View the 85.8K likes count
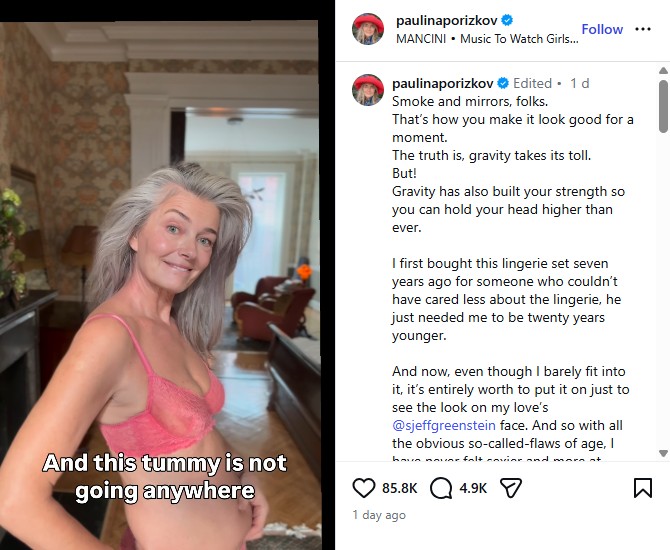The image size is (670, 550). (400, 488)
